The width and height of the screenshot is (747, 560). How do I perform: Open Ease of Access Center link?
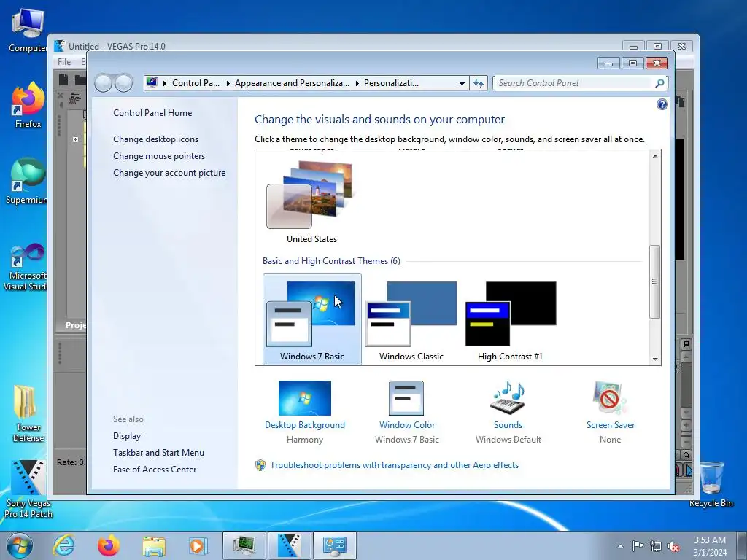coord(155,470)
